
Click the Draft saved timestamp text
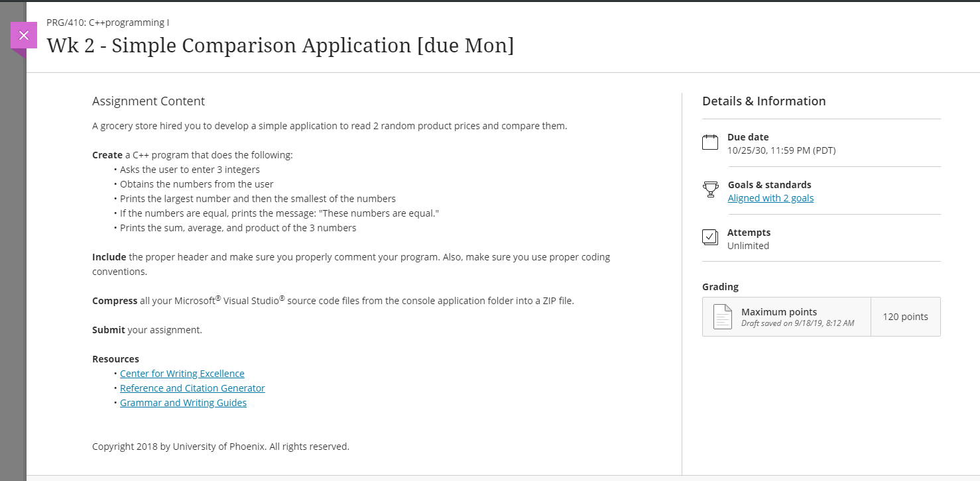pos(797,323)
